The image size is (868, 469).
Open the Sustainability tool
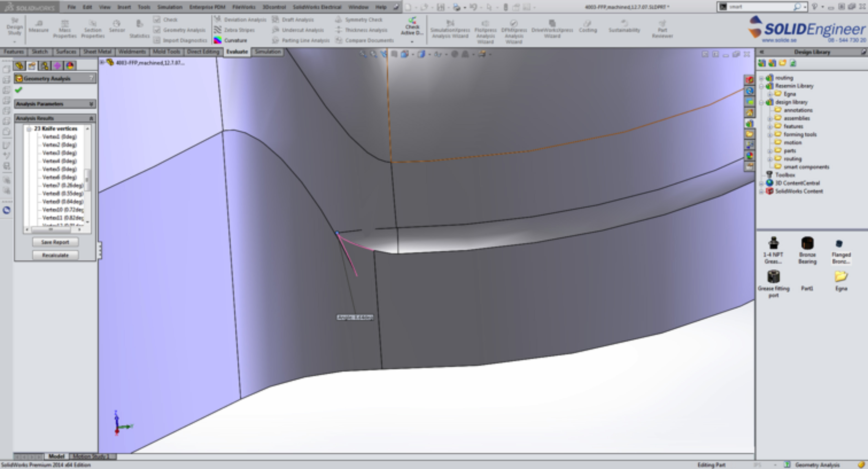click(624, 26)
